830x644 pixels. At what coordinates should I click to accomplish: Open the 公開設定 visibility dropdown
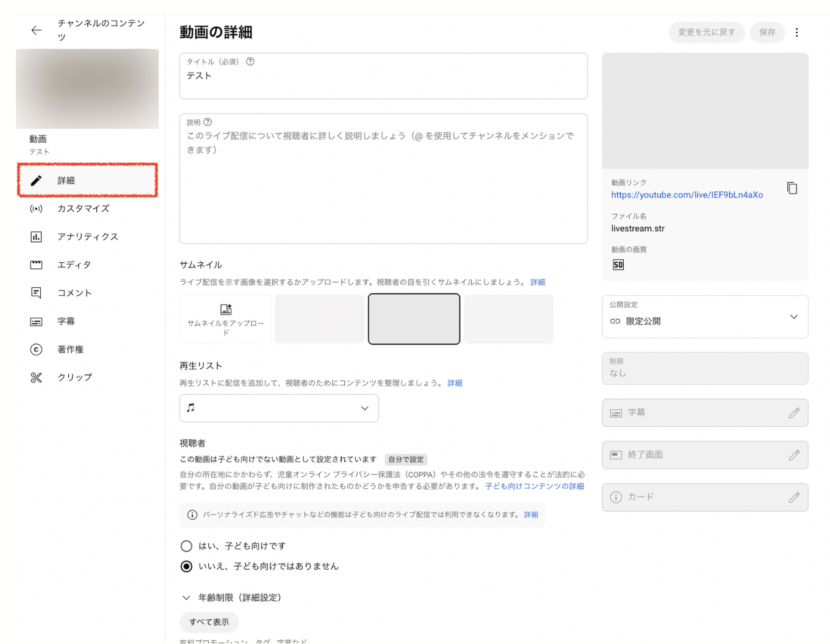(x=705, y=317)
